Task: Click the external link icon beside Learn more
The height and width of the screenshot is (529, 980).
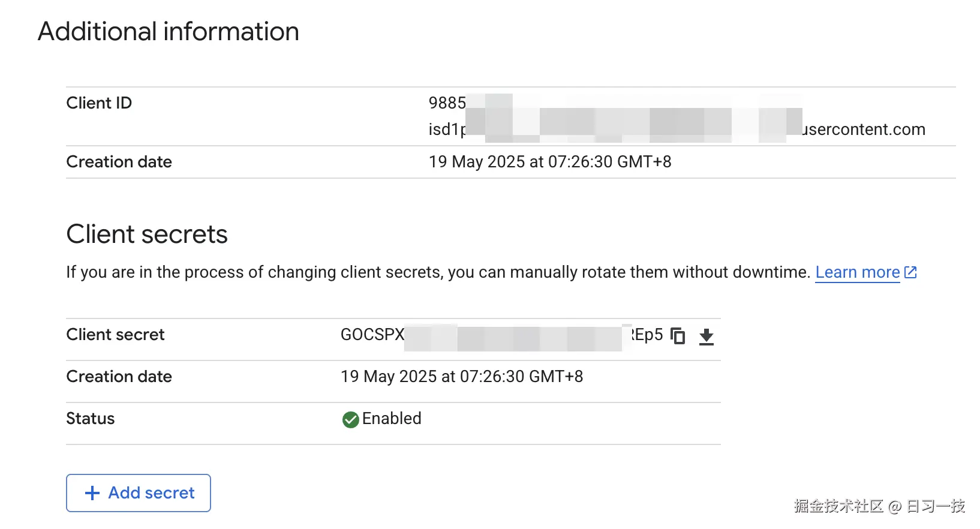Action: pos(910,272)
